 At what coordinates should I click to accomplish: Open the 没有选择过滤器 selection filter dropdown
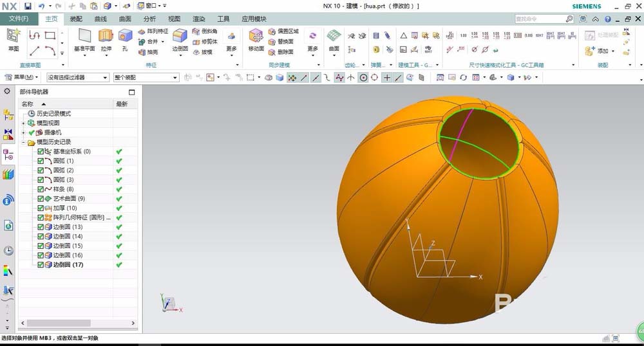pos(77,77)
